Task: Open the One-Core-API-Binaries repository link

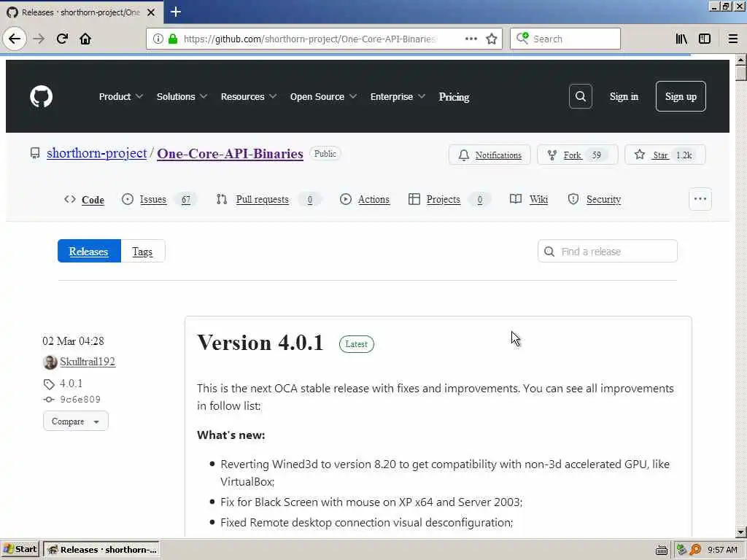Action: point(230,153)
